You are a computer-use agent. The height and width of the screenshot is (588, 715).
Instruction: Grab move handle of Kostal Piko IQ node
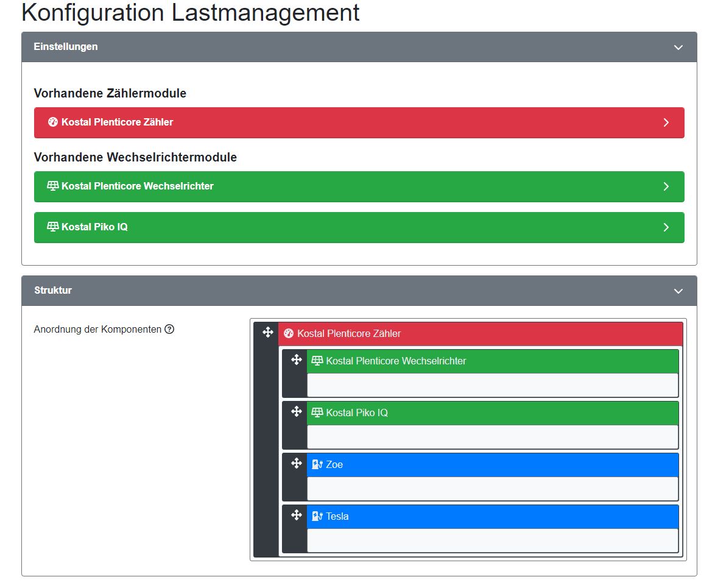(x=297, y=411)
